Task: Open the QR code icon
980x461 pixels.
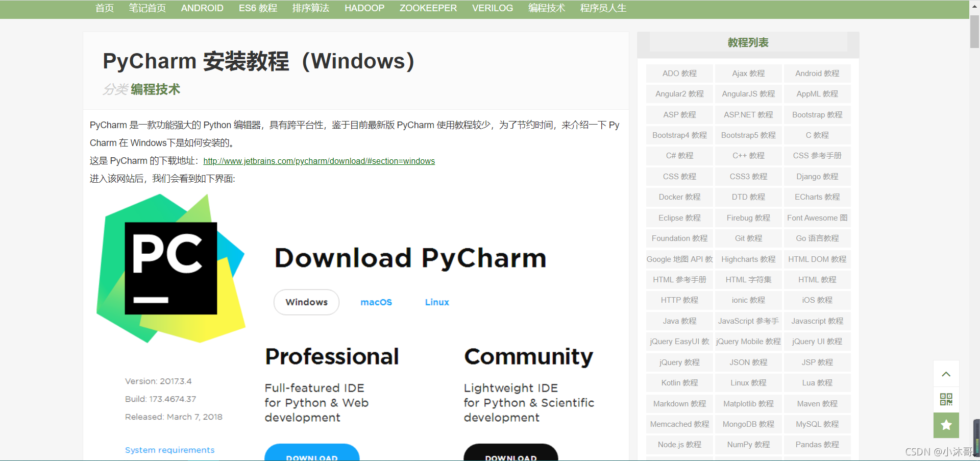Action: 946,399
